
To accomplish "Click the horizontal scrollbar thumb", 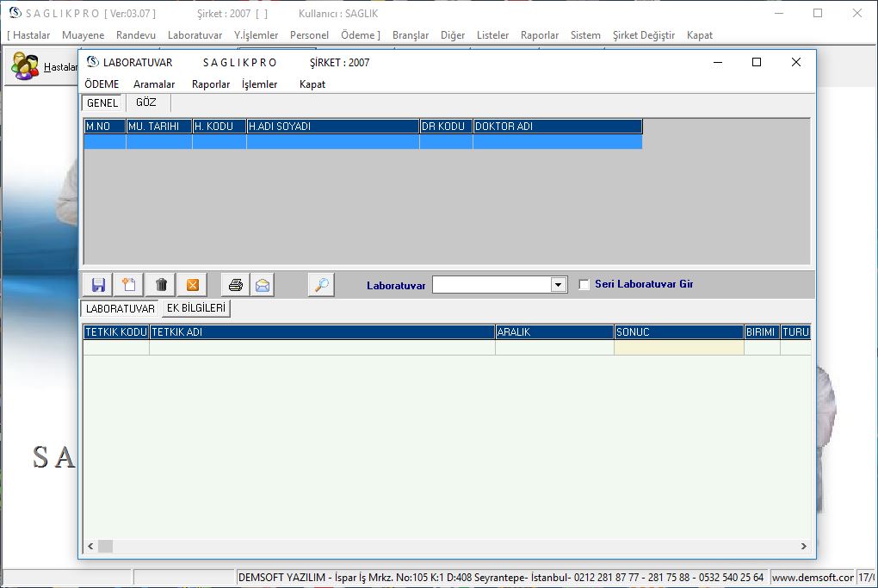I will click(x=105, y=546).
